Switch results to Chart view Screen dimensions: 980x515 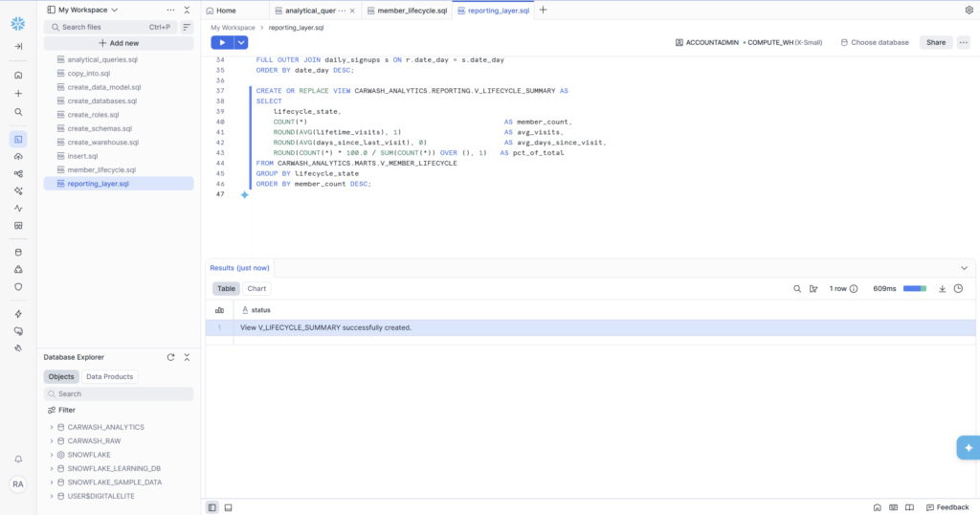click(x=256, y=288)
